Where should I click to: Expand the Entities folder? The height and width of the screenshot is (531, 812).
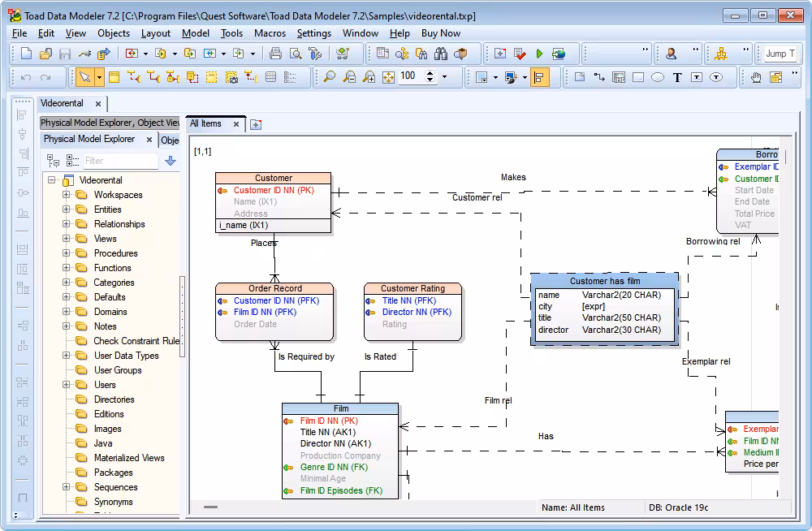coord(67,209)
